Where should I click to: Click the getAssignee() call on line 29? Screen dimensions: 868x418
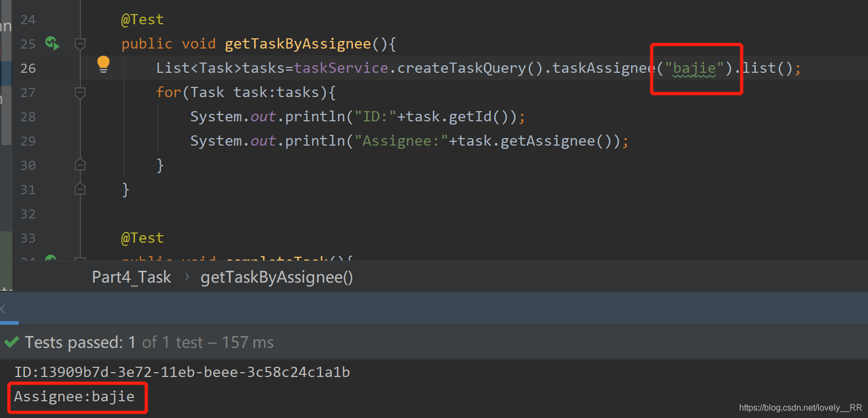pyautogui.click(x=557, y=141)
